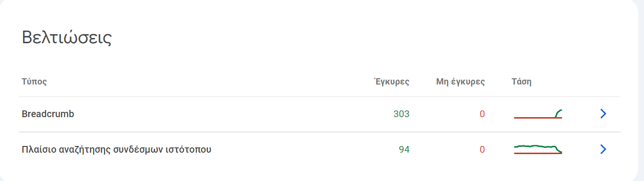The width and height of the screenshot is (644, 181).
Task: Open Breadcrumb details via its blue chevron
Action: (x=603, y=114)
